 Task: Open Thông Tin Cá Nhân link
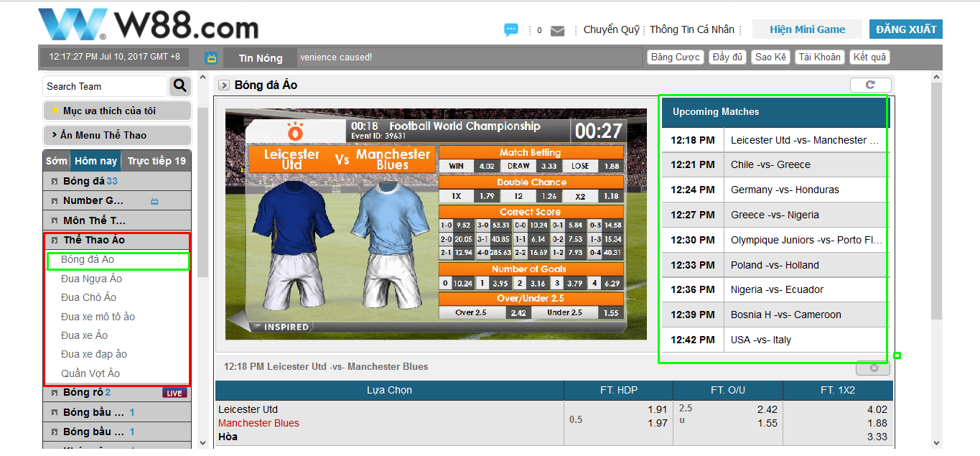click(x=692, y=29)
